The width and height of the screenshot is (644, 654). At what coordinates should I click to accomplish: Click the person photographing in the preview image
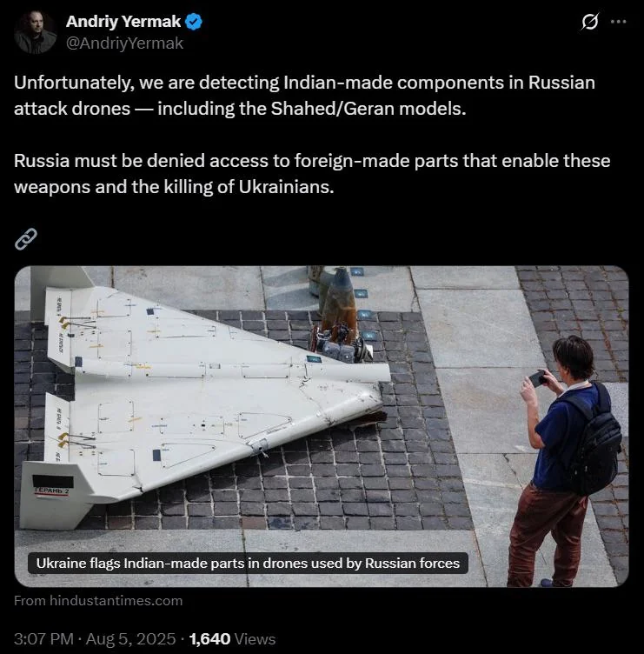[570, 461]
